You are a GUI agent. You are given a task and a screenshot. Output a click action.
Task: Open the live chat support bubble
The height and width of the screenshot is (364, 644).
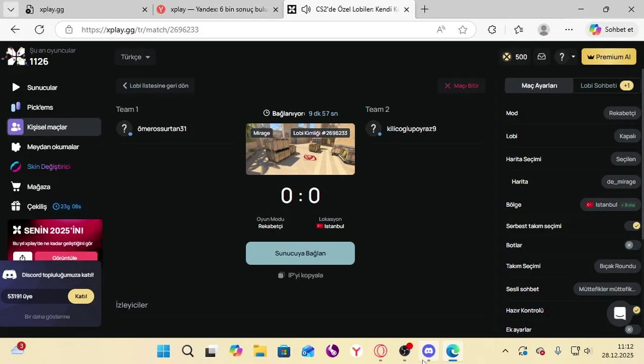(x=620, y=313)
